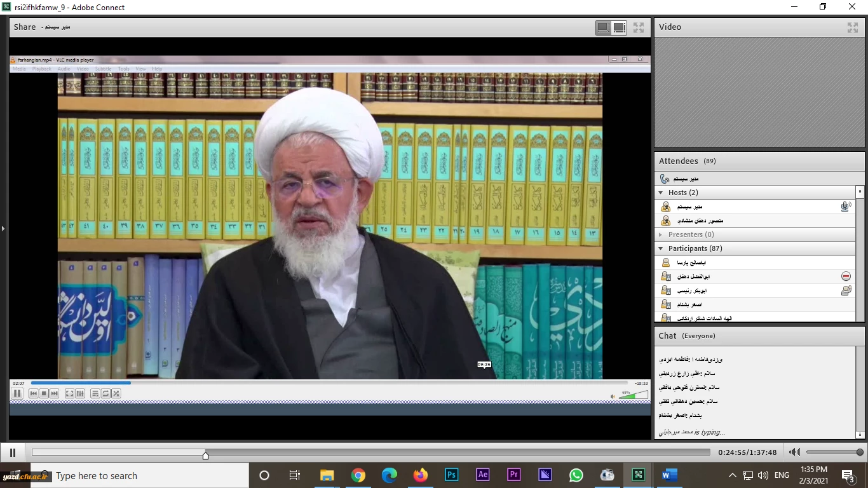Maximize the Video pod to full screen
The width and height of the screenshot is (868, 488).
[853, 27]
